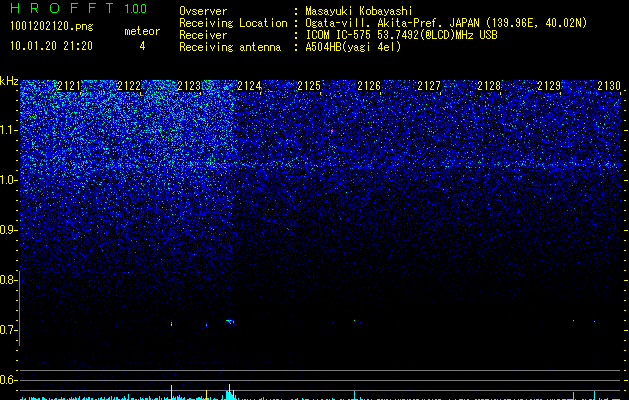Click the 2129 time marker
The height and width of the screenshot is (400, 629).
point(549,86)
